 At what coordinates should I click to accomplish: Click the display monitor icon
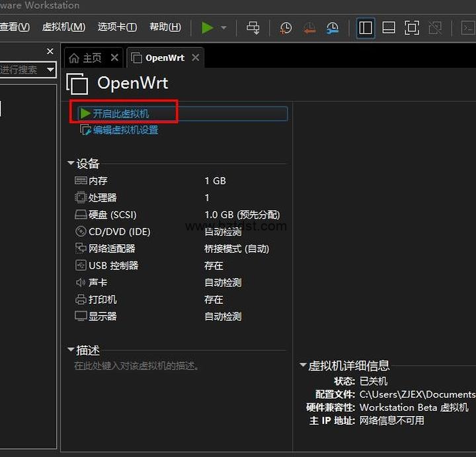(x=81, y=316)
